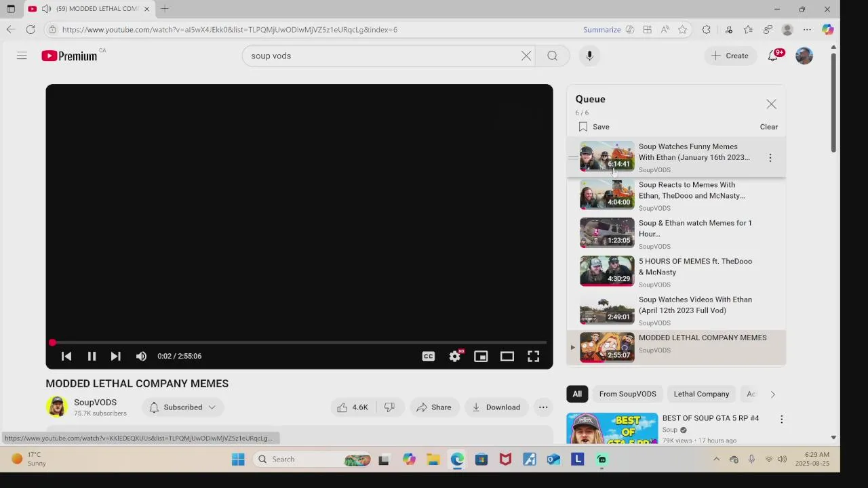The width and height of the screenshot is (868, 488).
Task: Start voice search with microphone icon
Action: 589,56
